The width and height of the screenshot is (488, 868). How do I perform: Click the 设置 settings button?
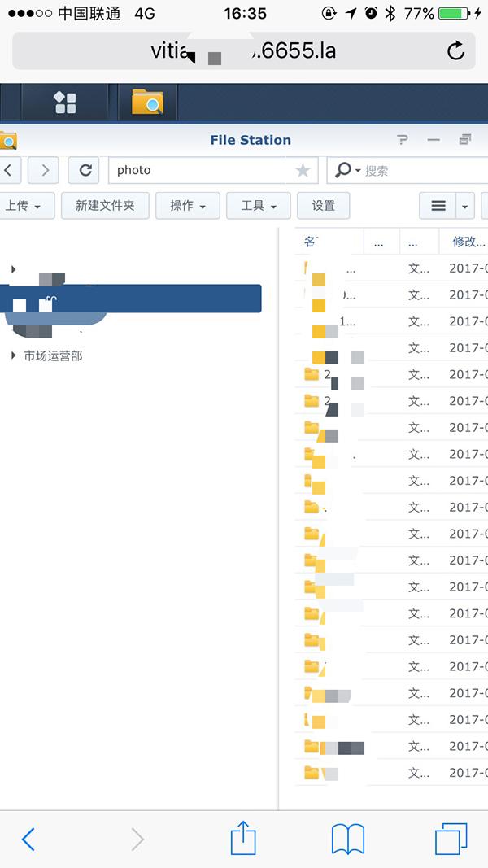coord(323,206)
